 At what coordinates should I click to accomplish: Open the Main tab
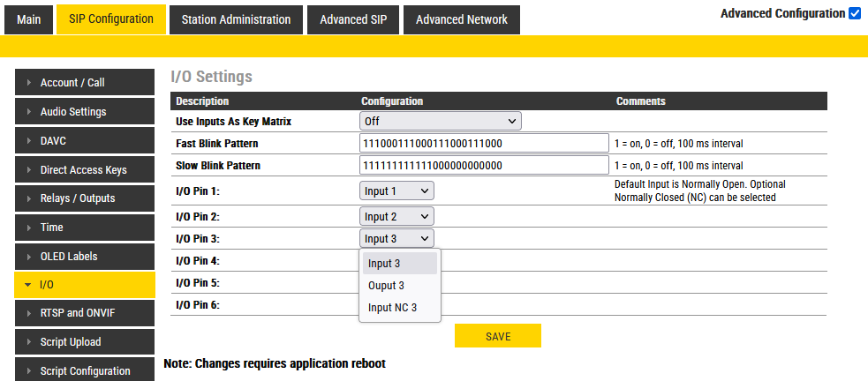29,19
